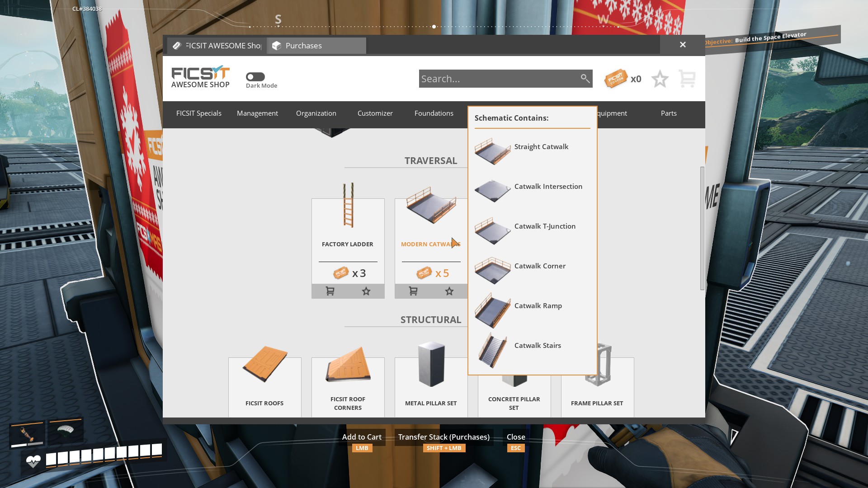Add Factory Ladder to cart
The width and height of the screenshot is (868, 488).
[x=330, y=291]
